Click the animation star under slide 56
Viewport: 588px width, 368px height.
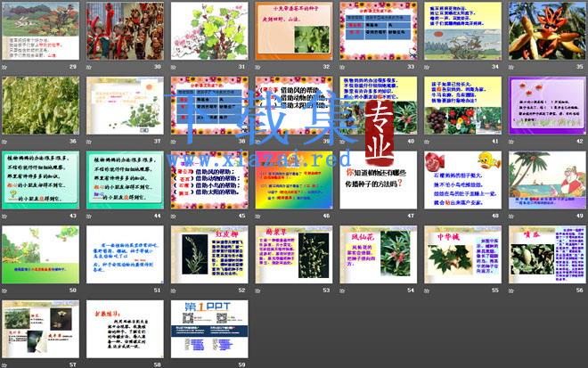(511, 290)
